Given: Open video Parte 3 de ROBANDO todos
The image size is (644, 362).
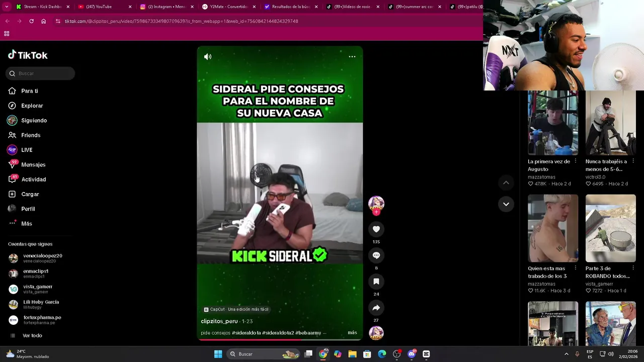Looking at the screenshot, I should point(610,228).
